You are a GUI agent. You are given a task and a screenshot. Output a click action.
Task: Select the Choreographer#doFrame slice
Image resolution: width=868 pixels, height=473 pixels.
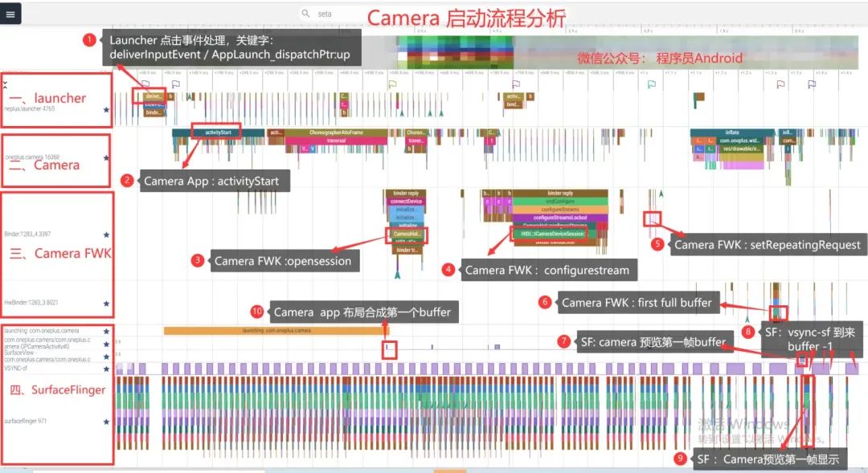(336, 133)
